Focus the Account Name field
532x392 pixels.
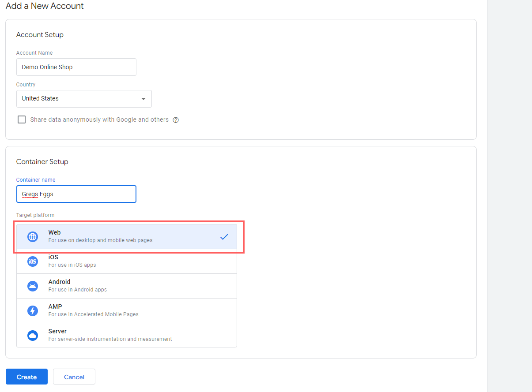pyautogui.click(x=76, y=67)
